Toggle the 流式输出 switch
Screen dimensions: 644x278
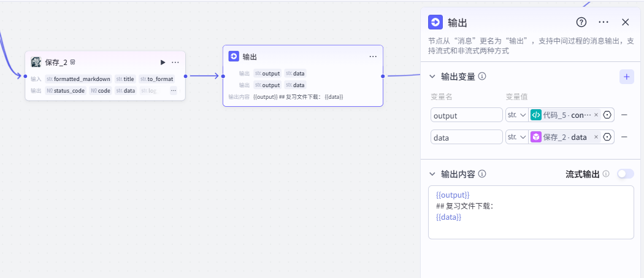[626, 174]
